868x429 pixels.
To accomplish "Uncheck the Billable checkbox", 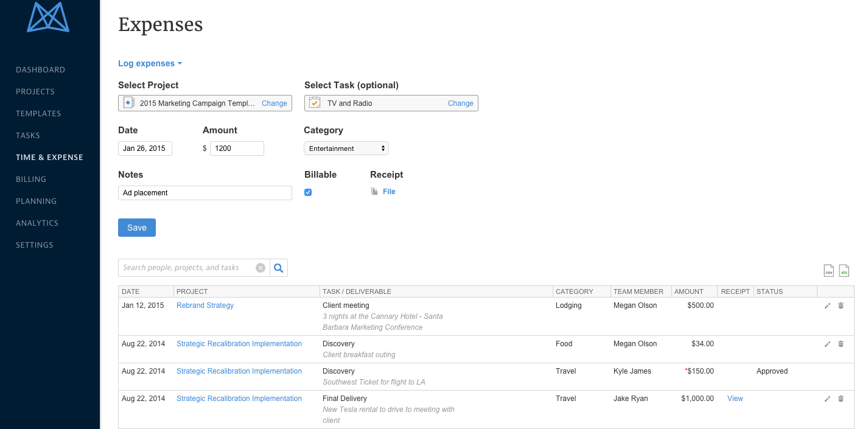I will coord(308,192).
